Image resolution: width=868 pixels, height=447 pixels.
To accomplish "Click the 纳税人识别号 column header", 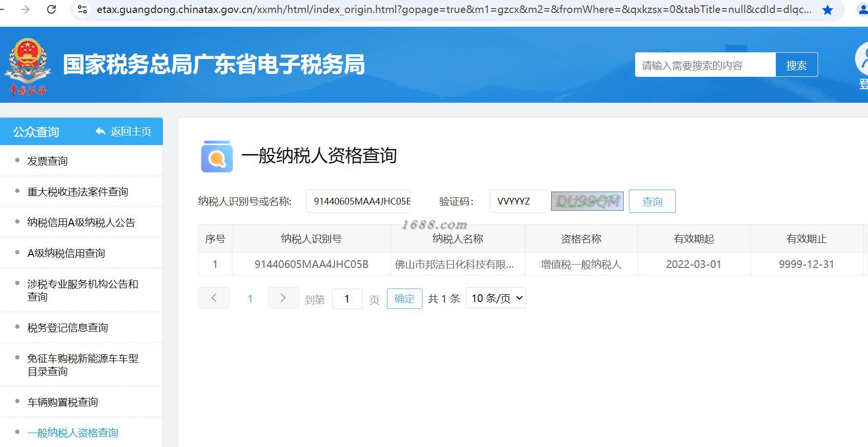I will 312,239.
